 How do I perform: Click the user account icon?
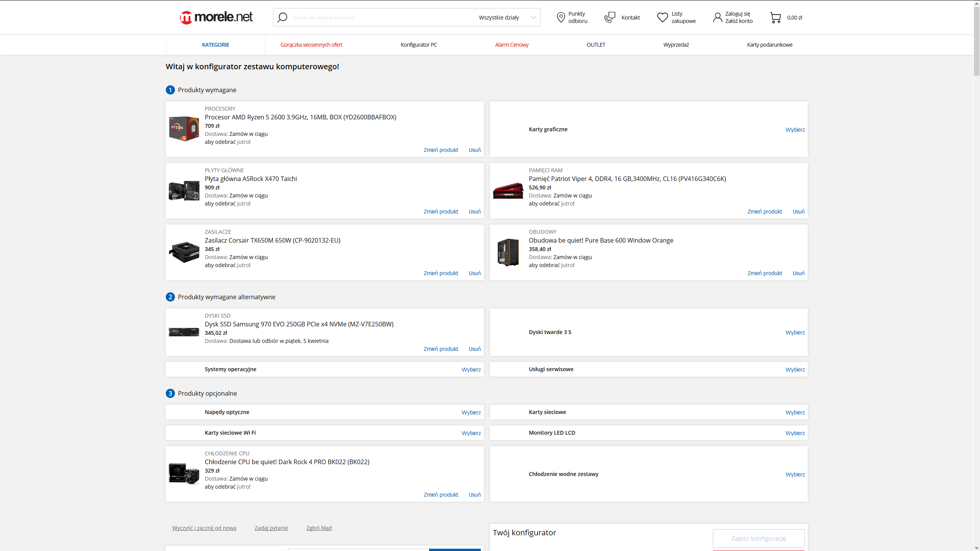[717, 17]
